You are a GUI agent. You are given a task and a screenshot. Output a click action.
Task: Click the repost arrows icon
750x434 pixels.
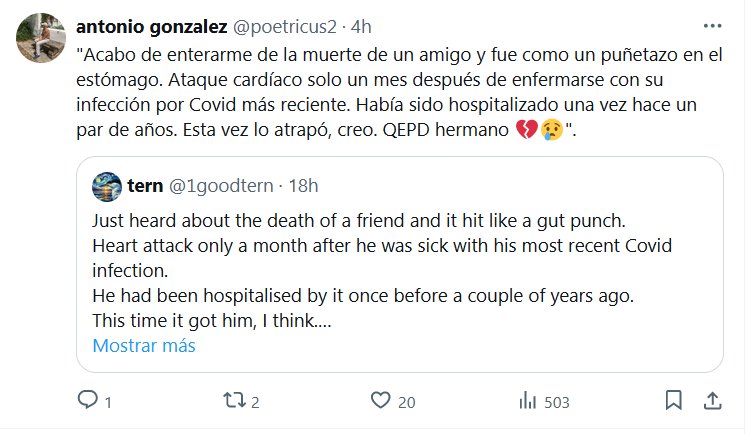pos(232,401)
